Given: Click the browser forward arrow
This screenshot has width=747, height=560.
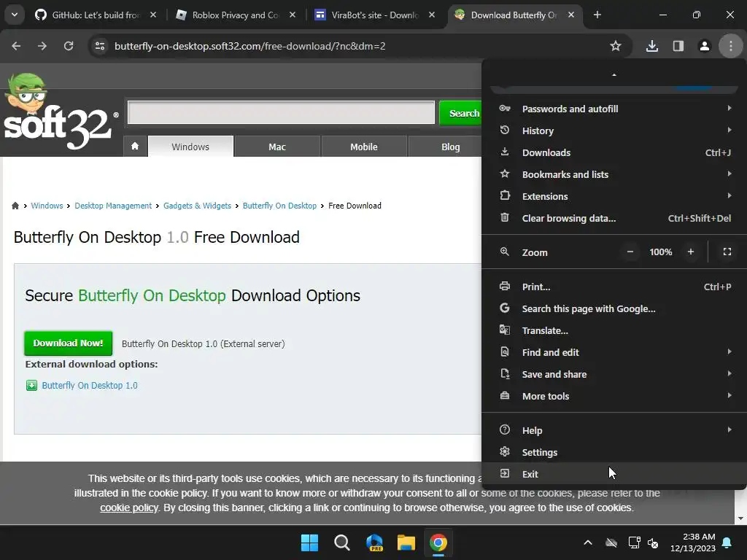Looking at the screenshot, I should pyautogui.click(x=42, y=46).
